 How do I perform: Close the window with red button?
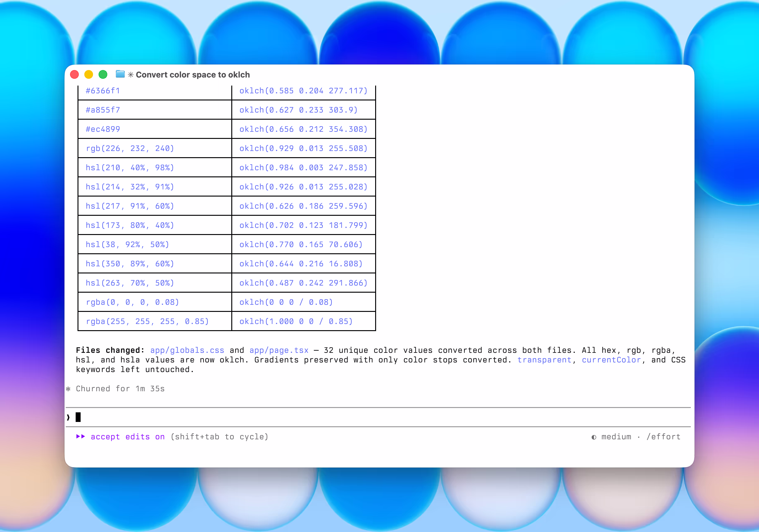coord(74,74)
